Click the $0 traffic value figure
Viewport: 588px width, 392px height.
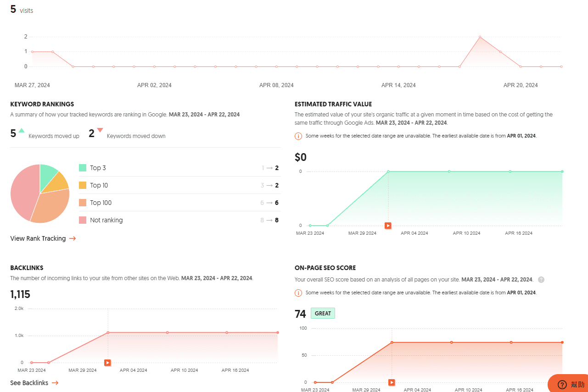(301, 157)
